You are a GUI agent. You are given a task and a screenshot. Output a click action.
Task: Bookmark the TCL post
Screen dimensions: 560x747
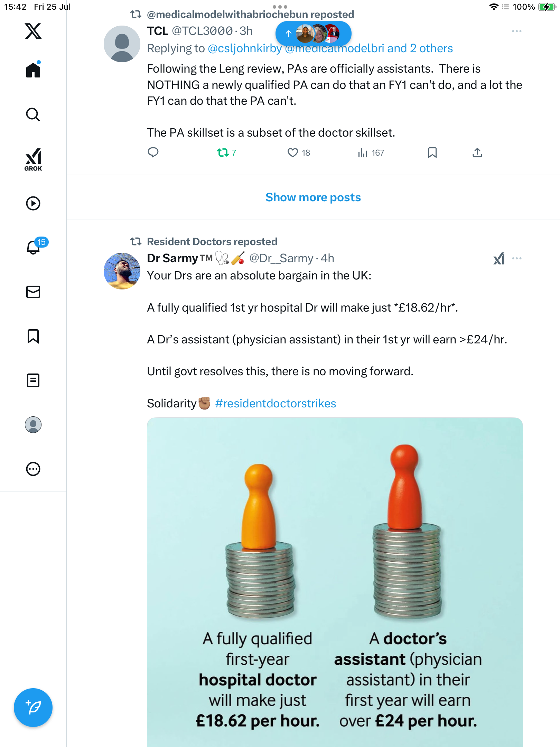(x=432, y=153)
